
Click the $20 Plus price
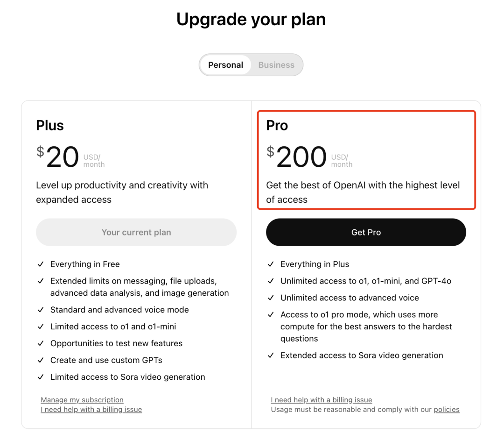click(x=58, y=156)
